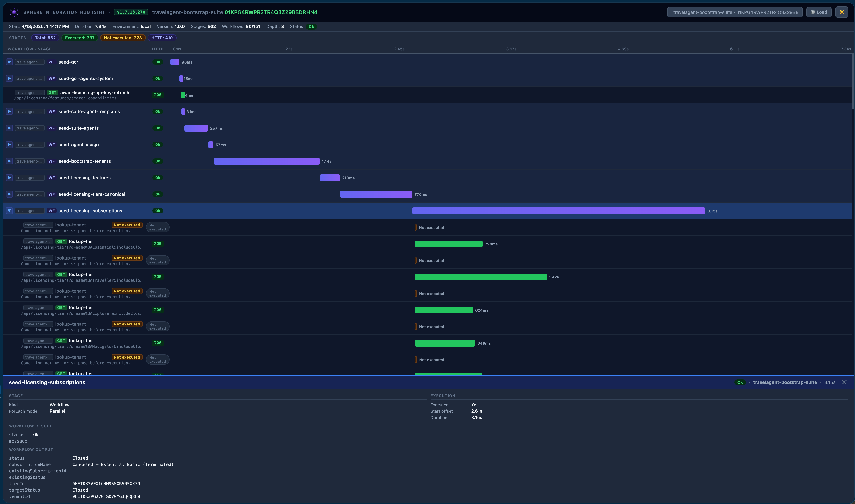
Task: Open the travelagent-bootstrap-suite run dropdown
Action: (x=735, y=12)
